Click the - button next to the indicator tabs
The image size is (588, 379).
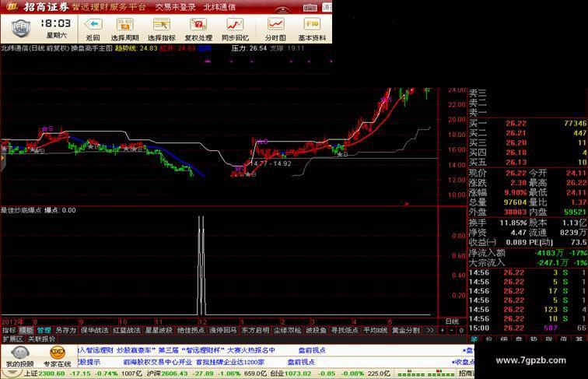451,330
